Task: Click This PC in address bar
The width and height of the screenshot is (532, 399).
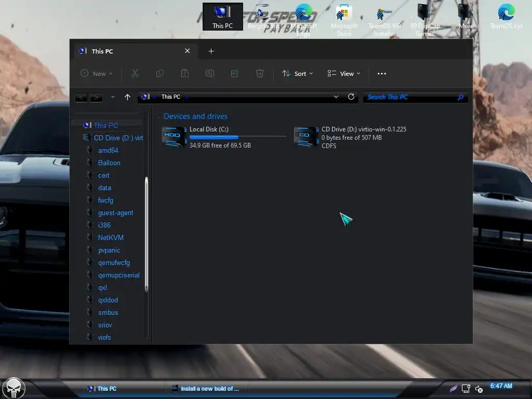Action: tap(170, 97)
